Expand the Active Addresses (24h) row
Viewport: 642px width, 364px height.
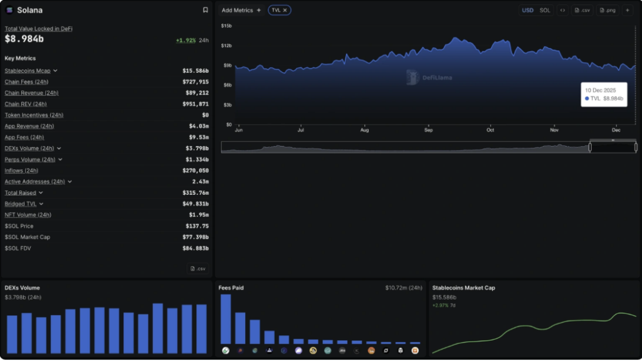(x=70, y=182)
